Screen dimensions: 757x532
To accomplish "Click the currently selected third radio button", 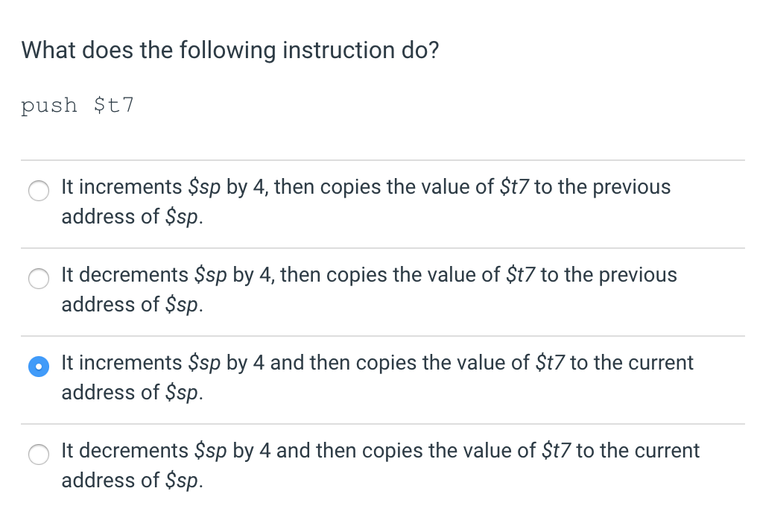I will coord(39,367).
